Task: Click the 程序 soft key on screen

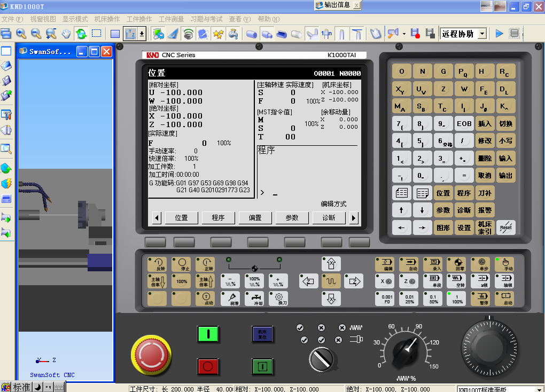Action: pyautogui.click(x=219, y=218)
